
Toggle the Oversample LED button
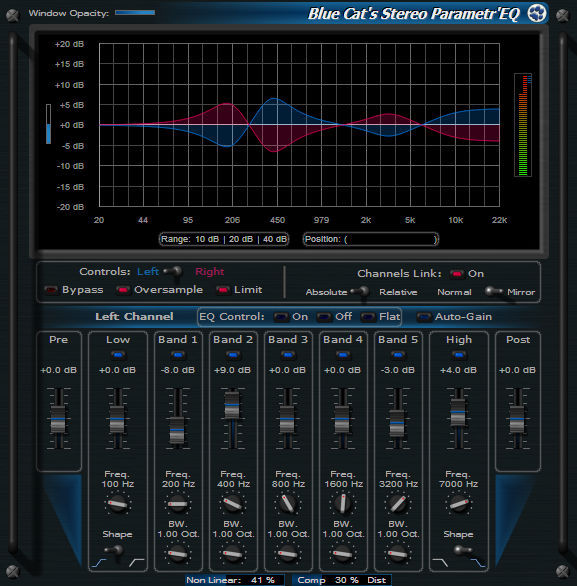click(123, 290)
